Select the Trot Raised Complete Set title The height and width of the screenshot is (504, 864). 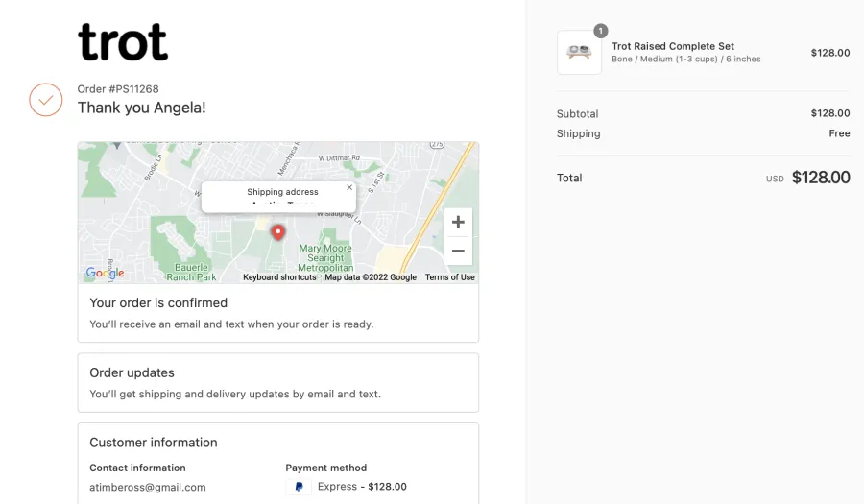coord(673,46)
